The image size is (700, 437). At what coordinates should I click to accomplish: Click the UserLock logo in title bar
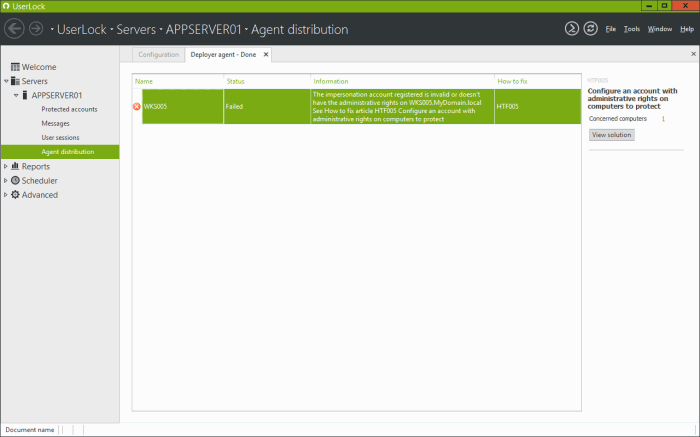(x=6, y=6)
